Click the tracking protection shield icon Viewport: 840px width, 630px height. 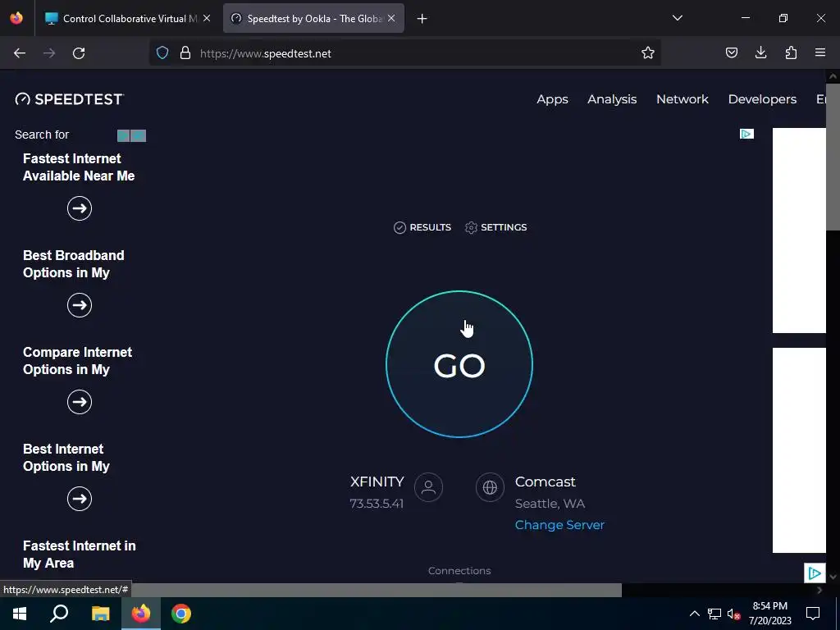pyautogui.click(x=162, y=53)
